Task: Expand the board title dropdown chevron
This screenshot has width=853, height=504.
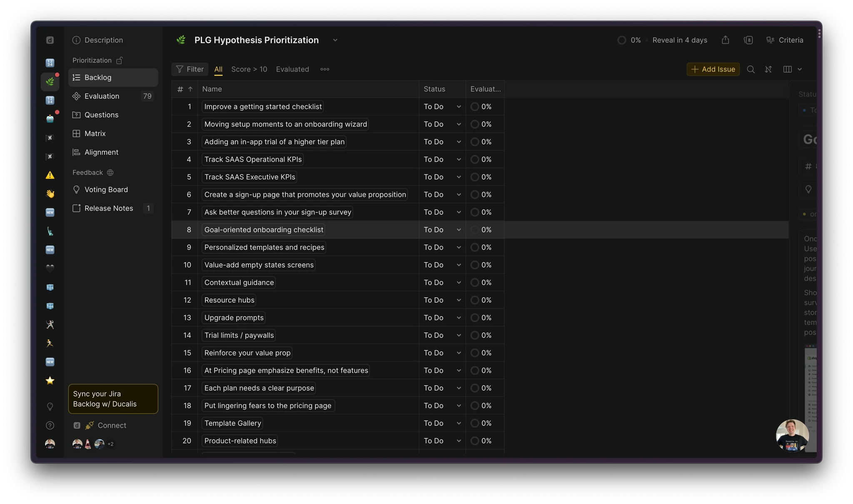Action: 335,40
